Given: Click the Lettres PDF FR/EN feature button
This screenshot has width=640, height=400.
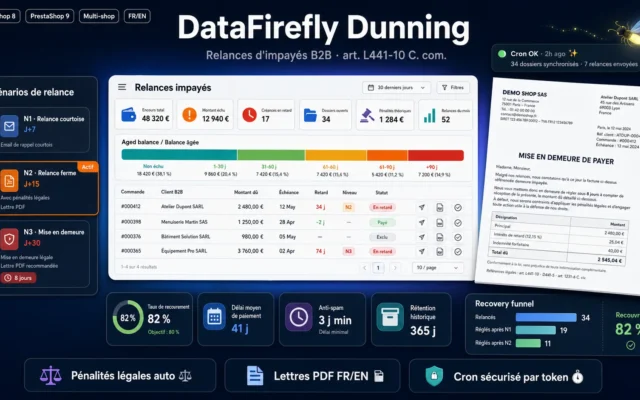Looking at the screenshot, I should pos(312,376).
